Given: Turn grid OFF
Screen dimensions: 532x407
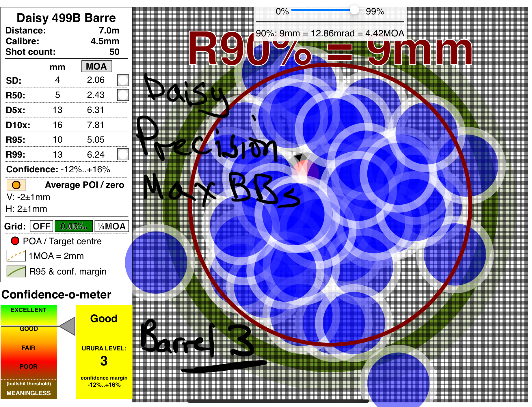Looking at the screenshot, I should (42, 226).
